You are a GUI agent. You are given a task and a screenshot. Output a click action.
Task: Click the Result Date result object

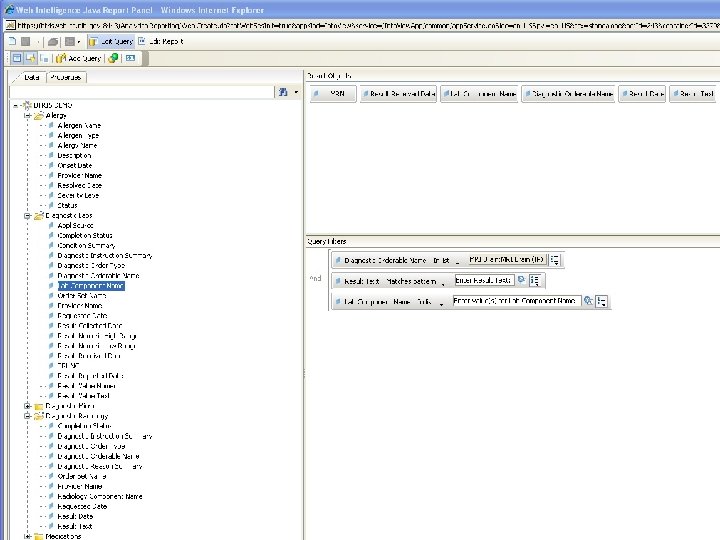click(x=642, y=94)
